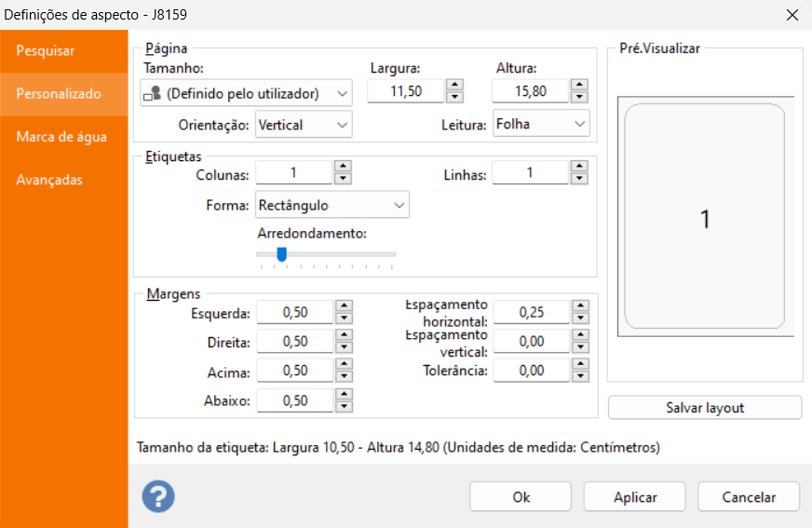Viewport: 812px width, 528px height.
Task: Decrease Esquerda margin with down arrow
Action: coord(344,318)
